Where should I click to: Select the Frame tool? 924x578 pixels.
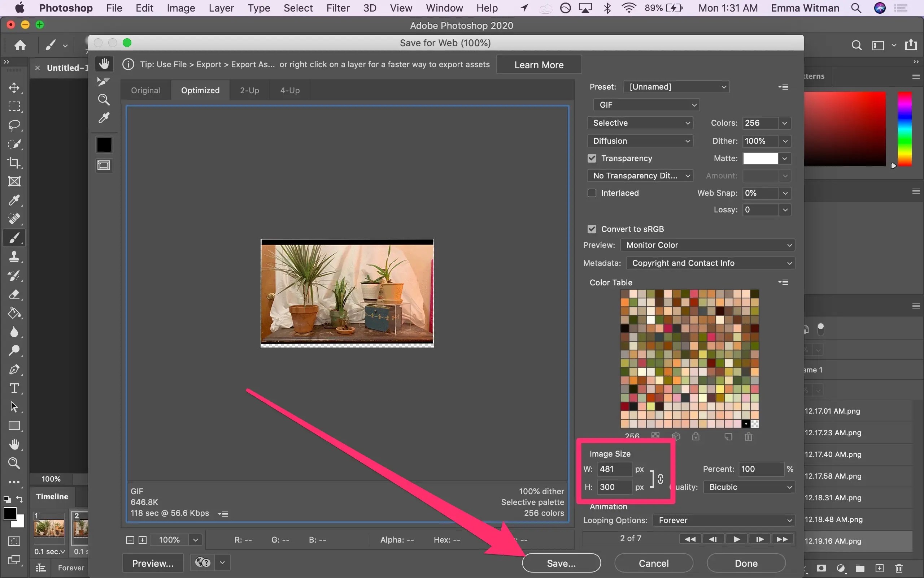pyautogui.click(x=14, y=181)
